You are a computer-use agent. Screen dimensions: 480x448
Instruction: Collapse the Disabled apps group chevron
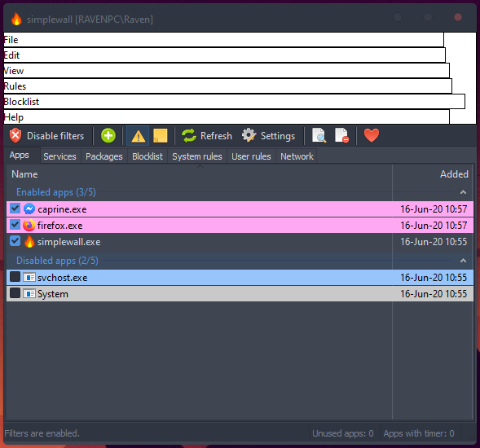coord(463,261)
